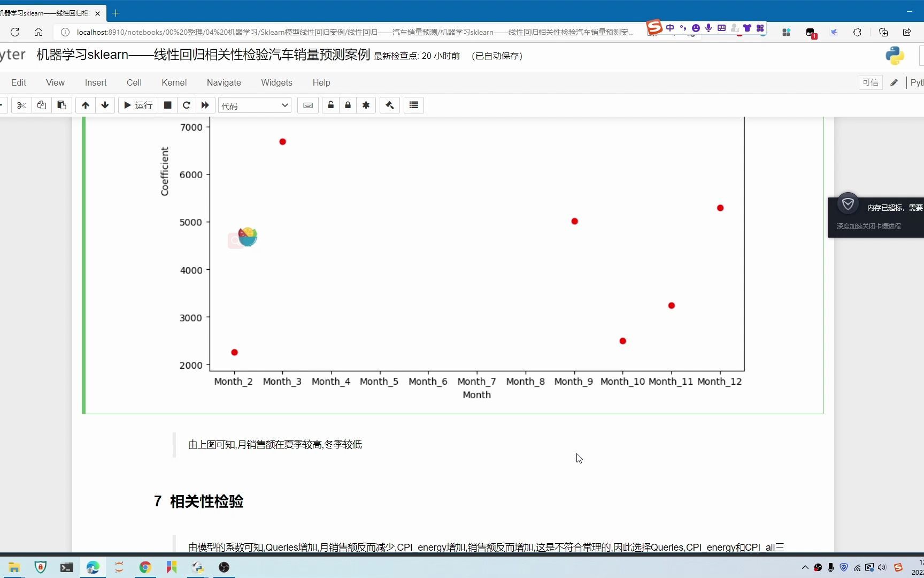Open the Widgets menu
924x578 pixels.
(276, 82)
